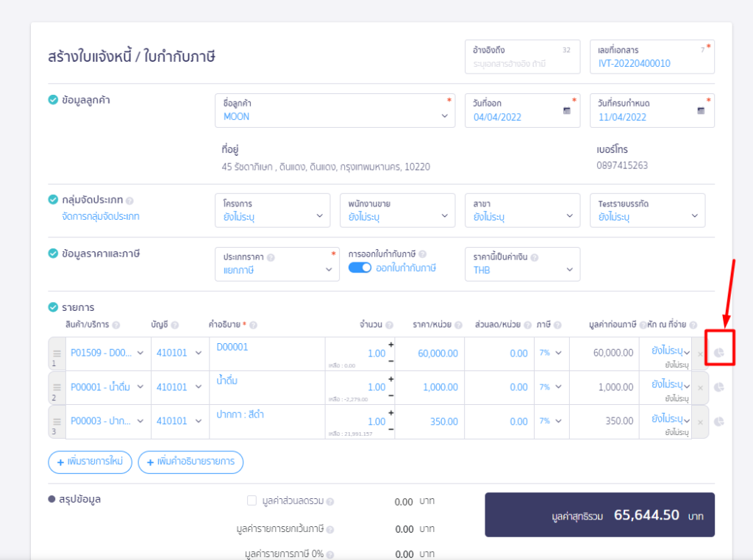Click the plus quantity icon on row 1

coord(390,345)
